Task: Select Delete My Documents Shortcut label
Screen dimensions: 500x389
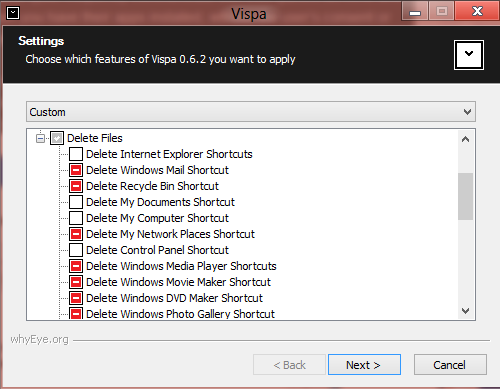Action: (160, 202)
